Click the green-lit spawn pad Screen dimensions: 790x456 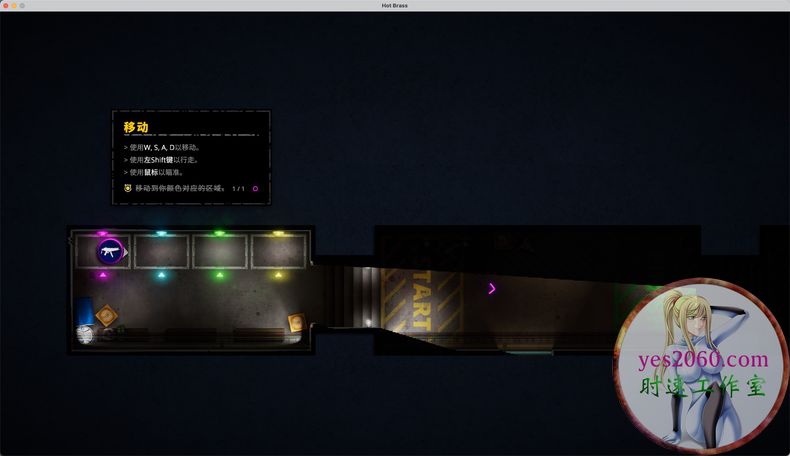220,251
